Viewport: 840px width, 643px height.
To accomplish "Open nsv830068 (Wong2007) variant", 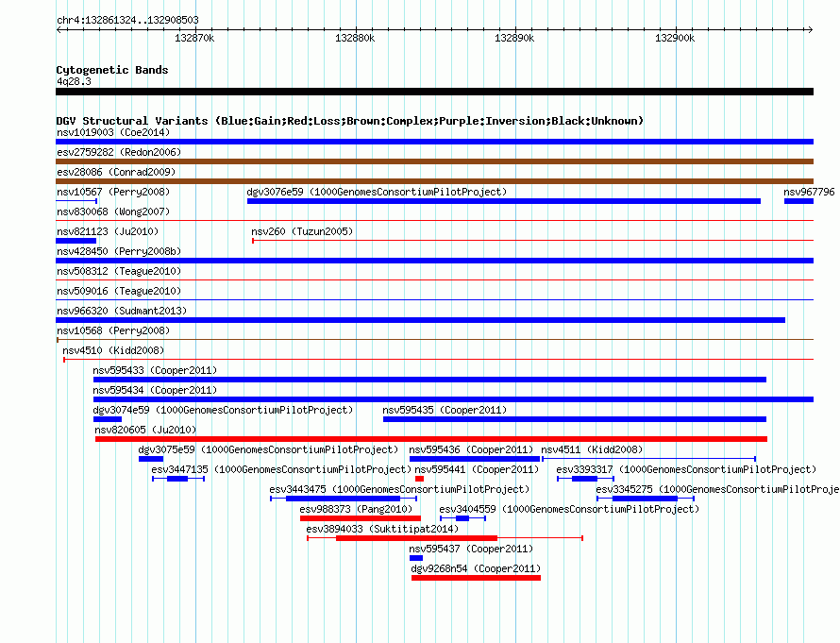I will pyautogui.click(x=113, y=212).
